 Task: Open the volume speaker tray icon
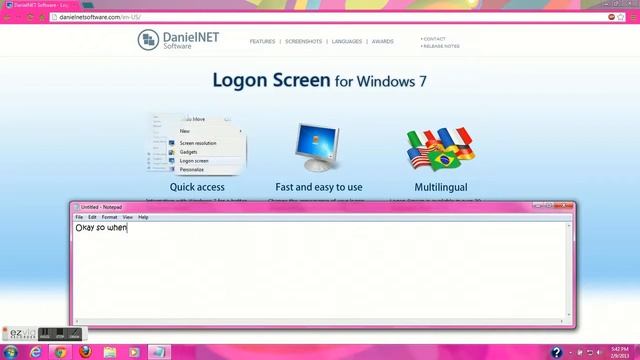[599, 352]
